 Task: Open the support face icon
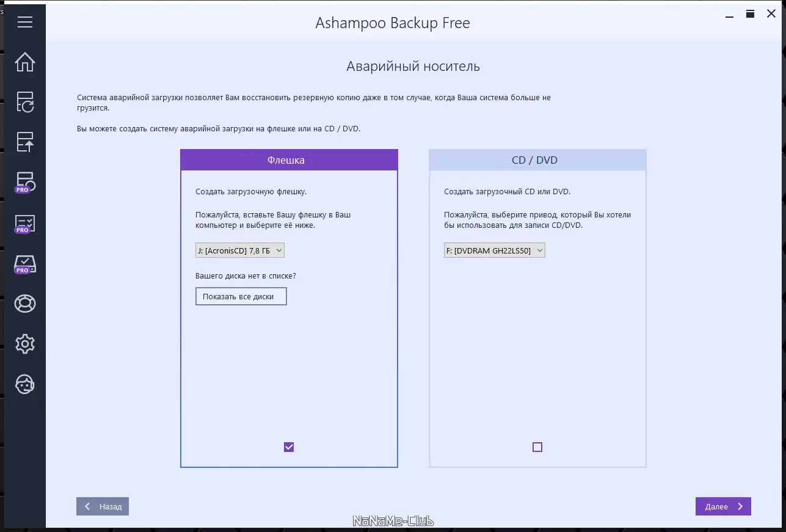coord(24,384)
